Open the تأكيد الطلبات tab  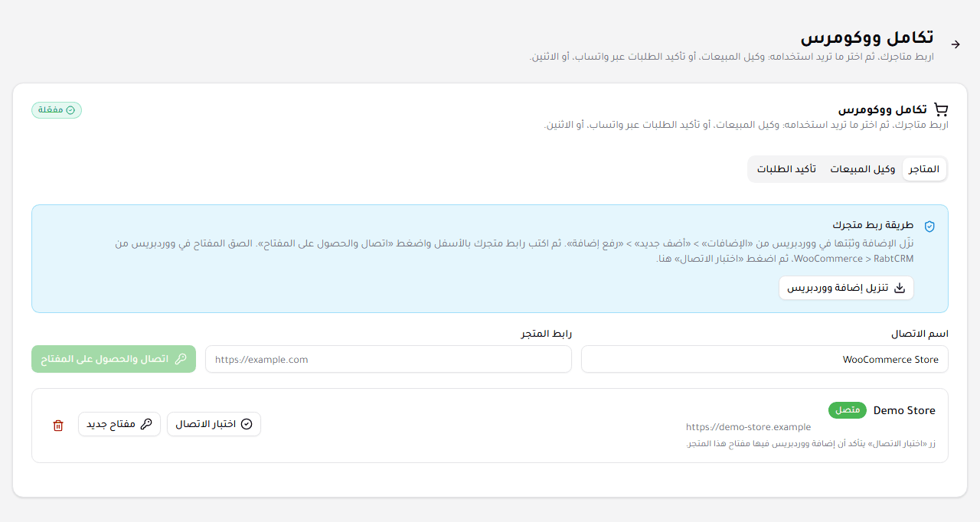click(786, 169)
